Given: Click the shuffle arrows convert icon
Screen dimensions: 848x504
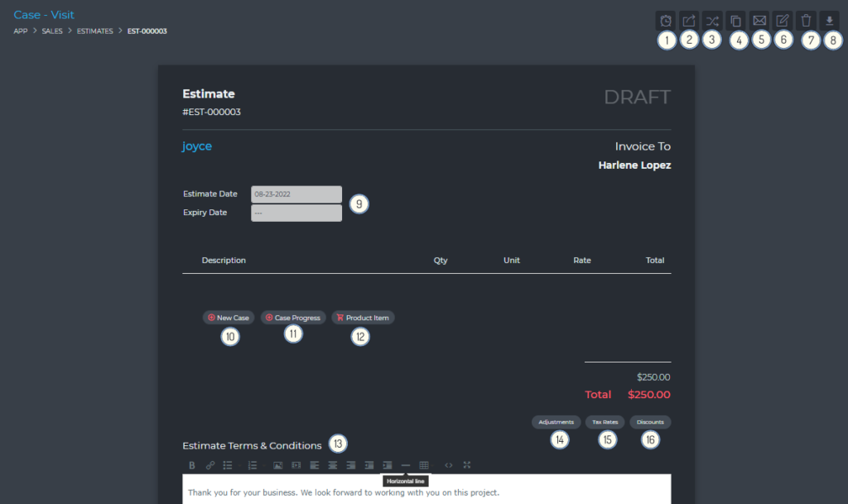Looking at the screenshot, I should tap(712, 21).
